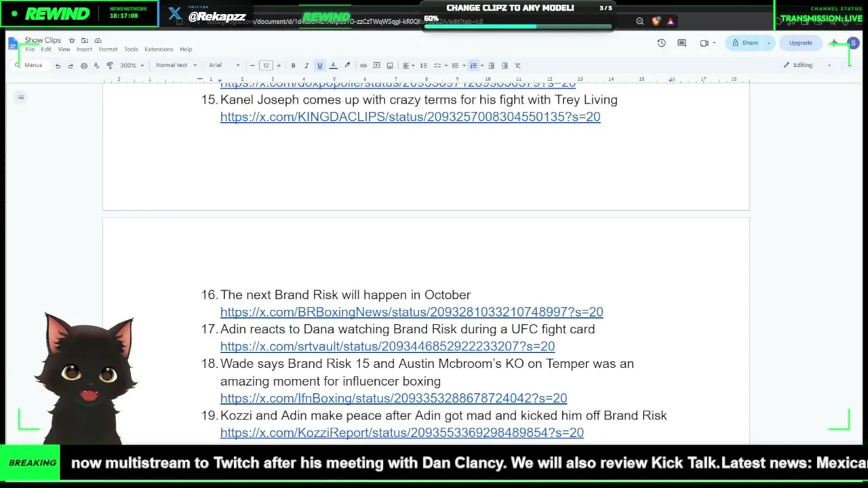The height and width of the screenshot is (488, 868).
Task: Decrease font size with minus button
Action: (x=252, y=66)
